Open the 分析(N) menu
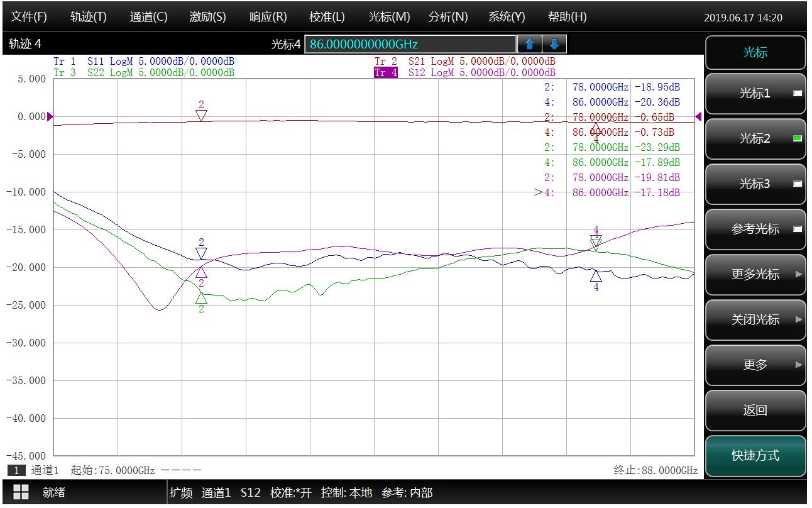The height and width of the screenshot is (508, 812). click(448, 17)
